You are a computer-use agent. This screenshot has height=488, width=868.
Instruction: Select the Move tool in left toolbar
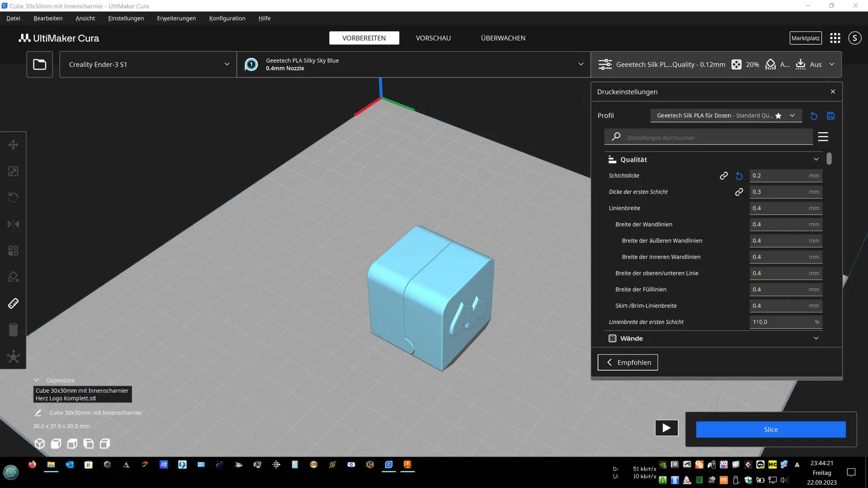(x=13, y=145)
